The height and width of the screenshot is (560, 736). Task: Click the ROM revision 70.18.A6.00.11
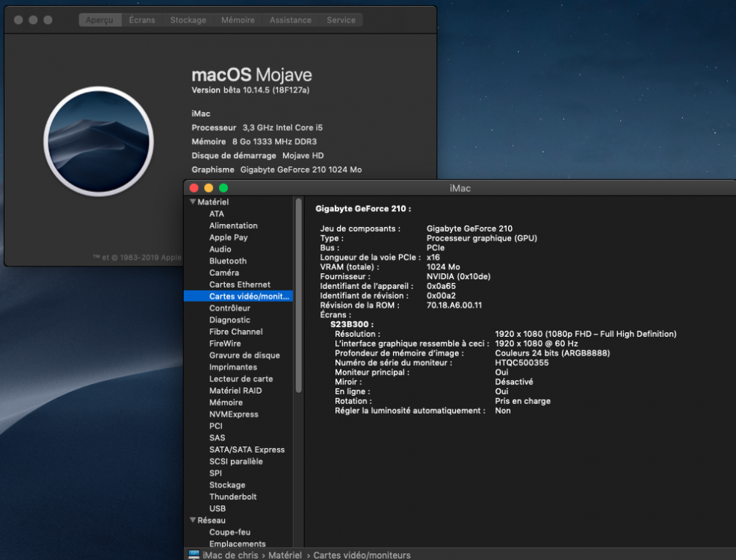[454, 305]
